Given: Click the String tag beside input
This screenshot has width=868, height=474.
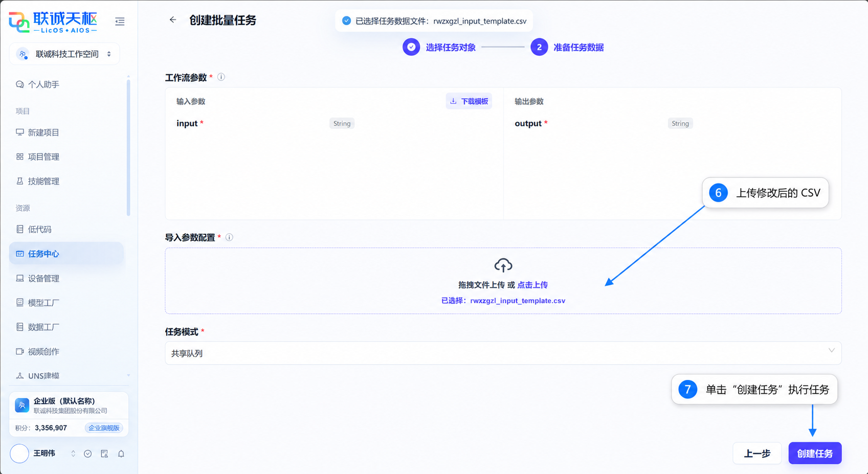Looking at the screenshot, I should point(342,124).
